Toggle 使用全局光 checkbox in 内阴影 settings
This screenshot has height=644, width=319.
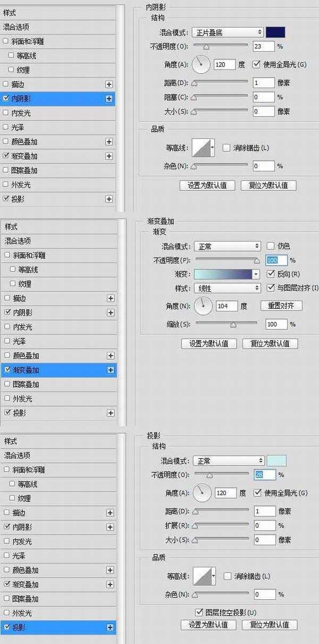[x=256, y=64]
